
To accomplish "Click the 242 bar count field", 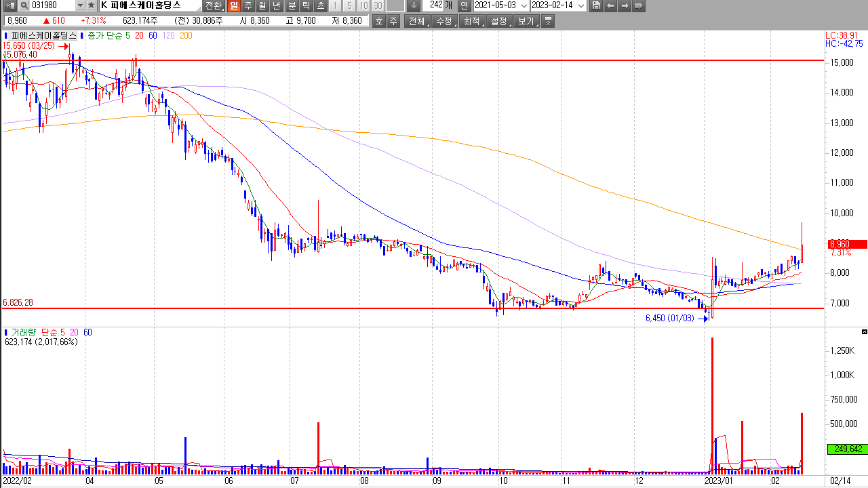I will (434, 5).
